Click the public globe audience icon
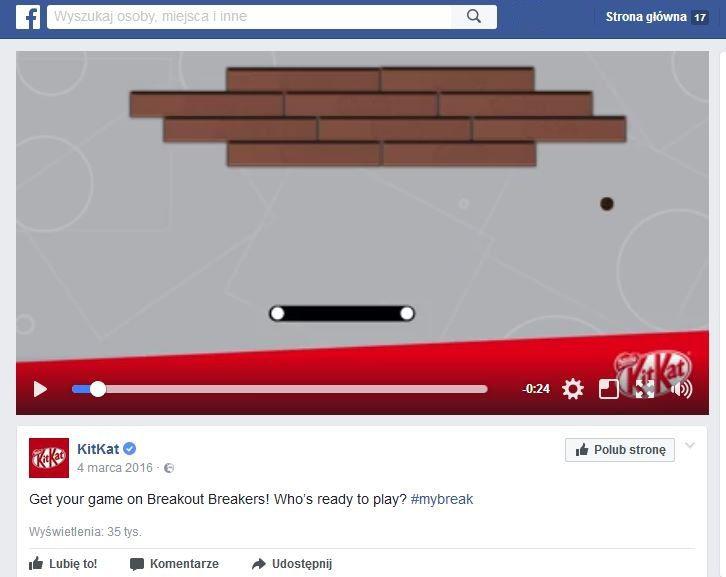Screen dimensions: 726x577 tap(169, 468)
